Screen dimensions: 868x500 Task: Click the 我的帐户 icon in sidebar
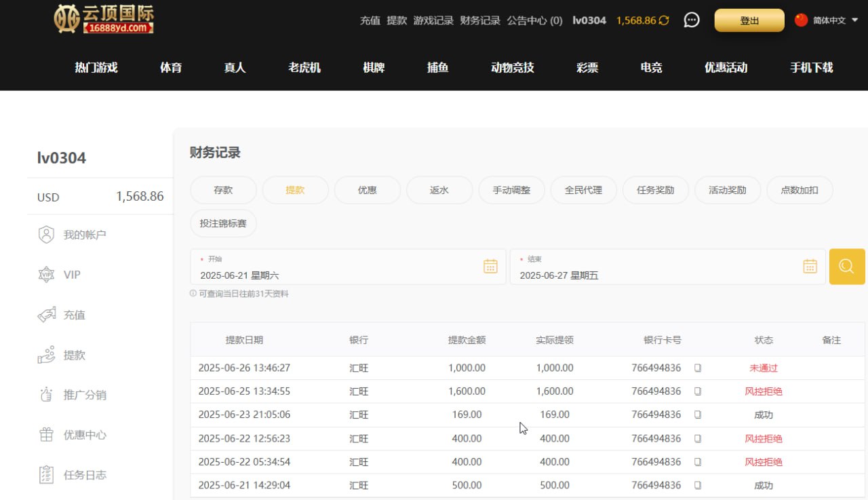(x=46, y=235)
